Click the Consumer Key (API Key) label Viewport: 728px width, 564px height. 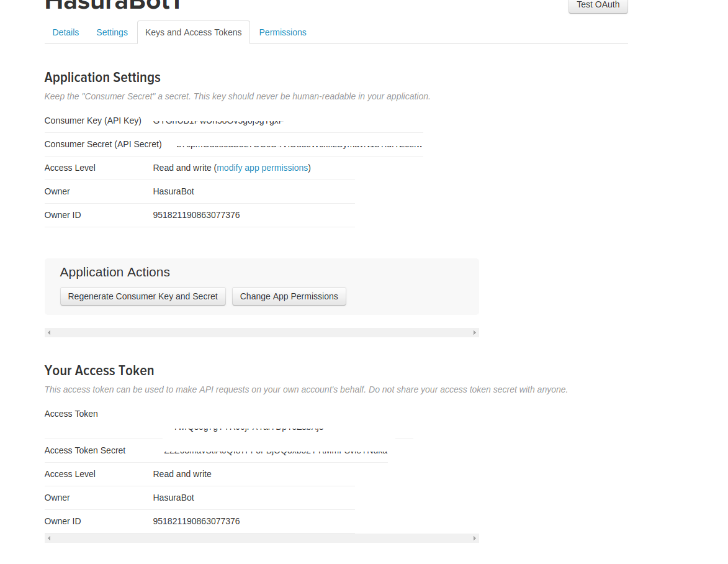pyautogui.click(x=93, y=121)
